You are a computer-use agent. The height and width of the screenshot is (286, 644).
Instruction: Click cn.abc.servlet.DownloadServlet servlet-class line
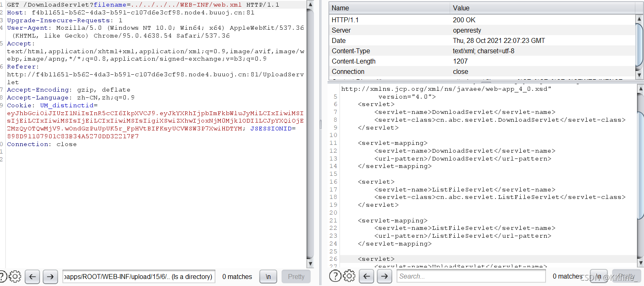[500, 120]
